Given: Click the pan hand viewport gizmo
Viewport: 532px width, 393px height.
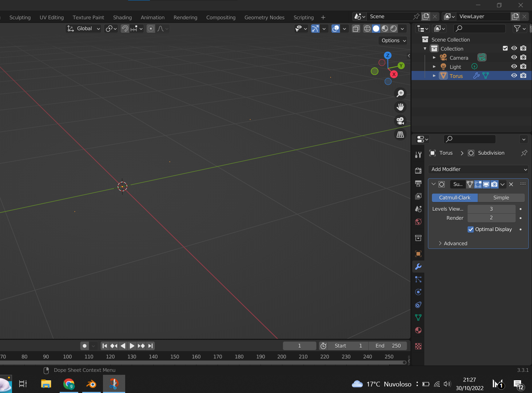Looking at the screenshot, I should click(400, 107).
